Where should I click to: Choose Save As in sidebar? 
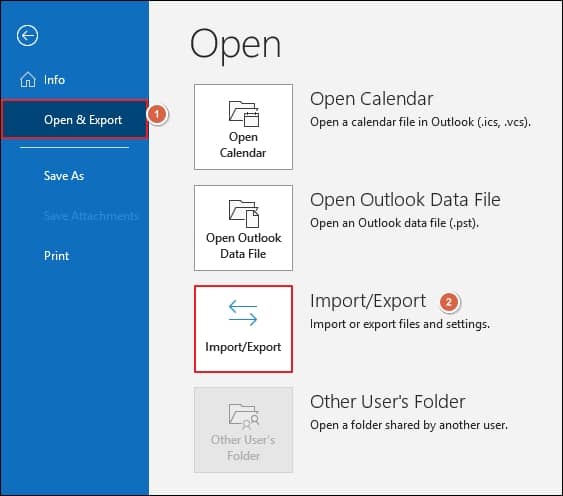click(64, 176)
